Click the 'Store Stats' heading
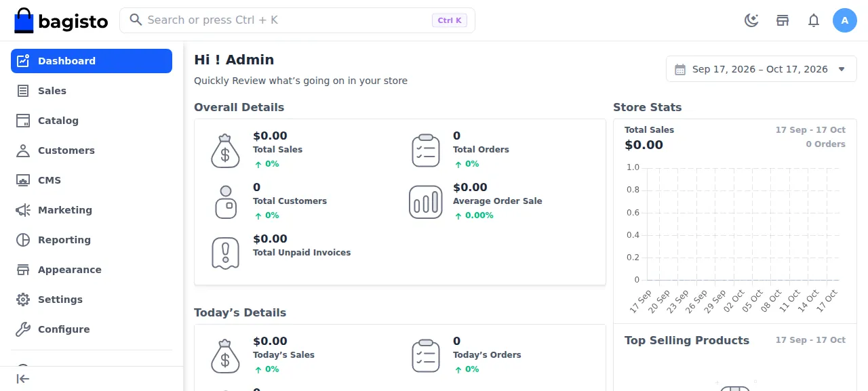 pyautogui.click(x=647, y=107)
